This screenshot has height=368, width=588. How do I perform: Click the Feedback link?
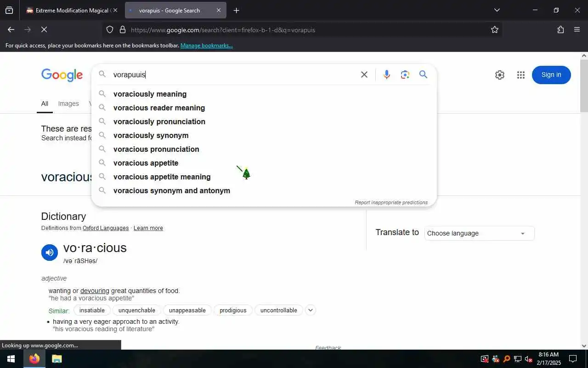coord(328,348)
